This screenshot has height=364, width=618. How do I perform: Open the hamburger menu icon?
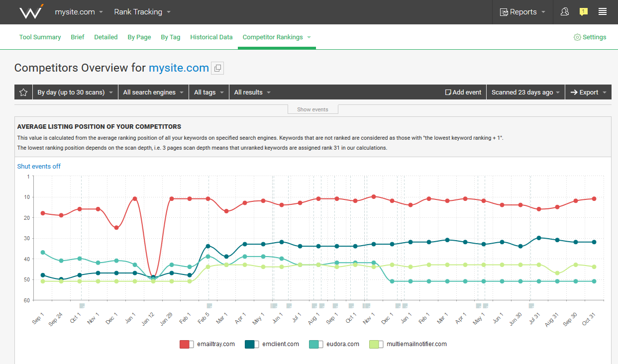click(603, 12)
